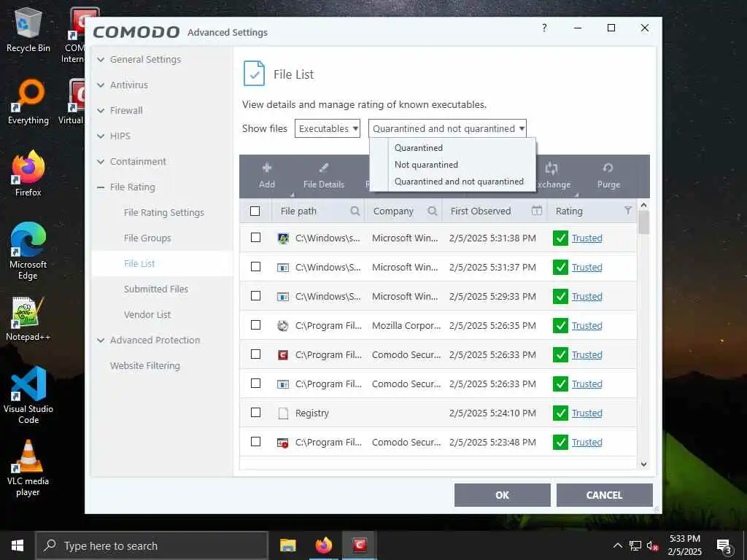Select Quarantined from dropdown list
Viewport: 747px width, 560px height.
(419, 147)
